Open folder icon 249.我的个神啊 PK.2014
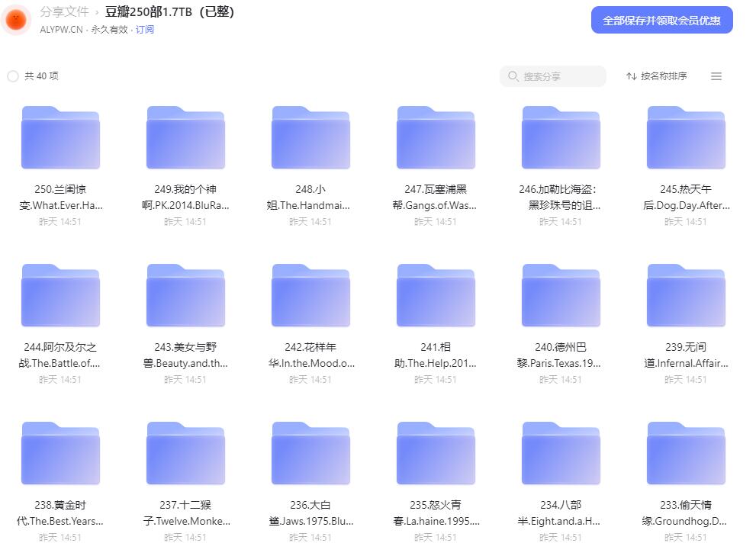Image resolution: width=756 pixels, height=556 pixels. [185, 137]
